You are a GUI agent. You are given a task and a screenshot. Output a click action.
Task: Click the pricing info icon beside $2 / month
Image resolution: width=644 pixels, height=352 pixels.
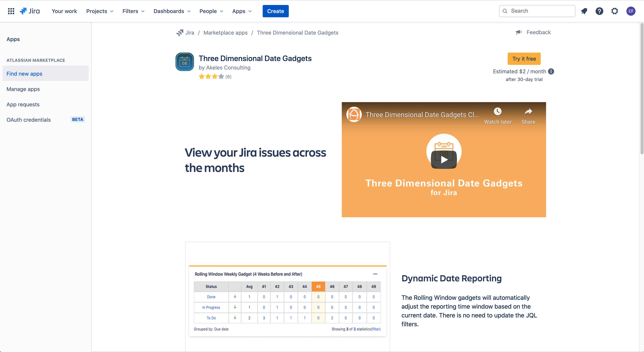click(x=551, y=71)
